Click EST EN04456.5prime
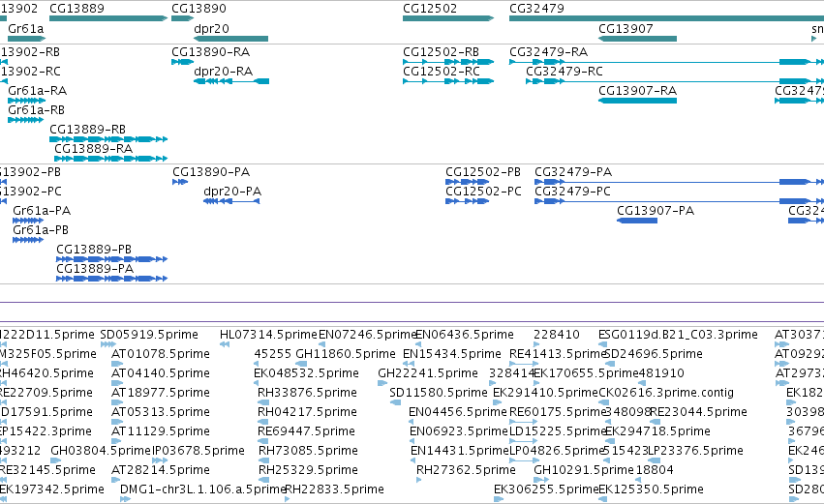 [x=458, y=412]
